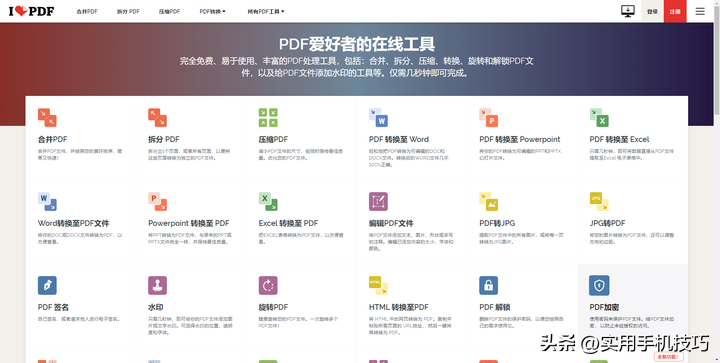Click the PDF加密 shield icon

click(599, 285)
